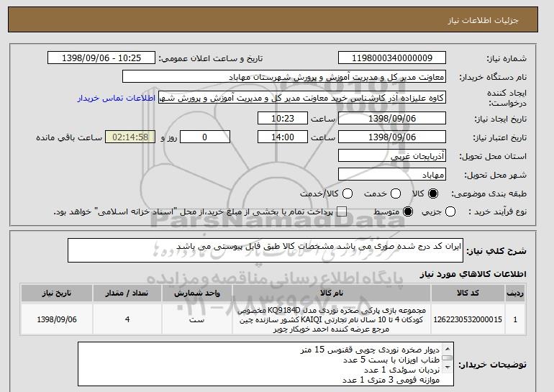The image size is (554, 392).
Task: Click the quantity cell showing 4
Action: [127, 319]
